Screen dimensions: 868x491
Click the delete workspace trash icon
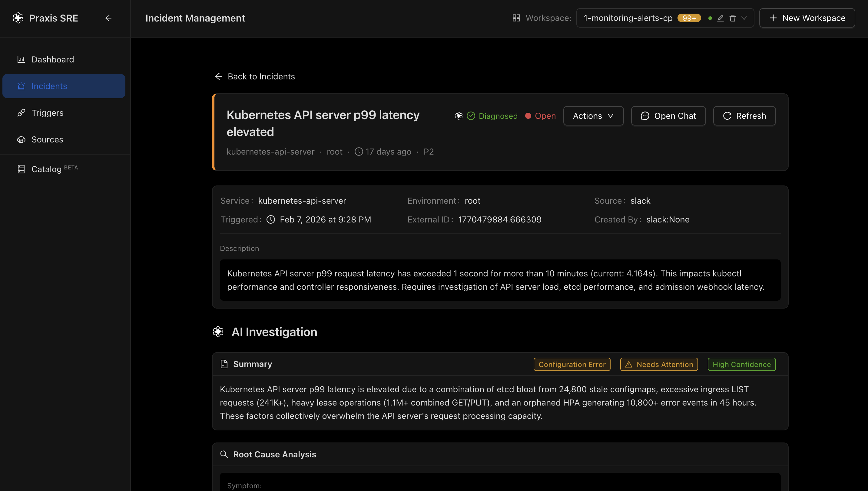[x=733, y=18]
